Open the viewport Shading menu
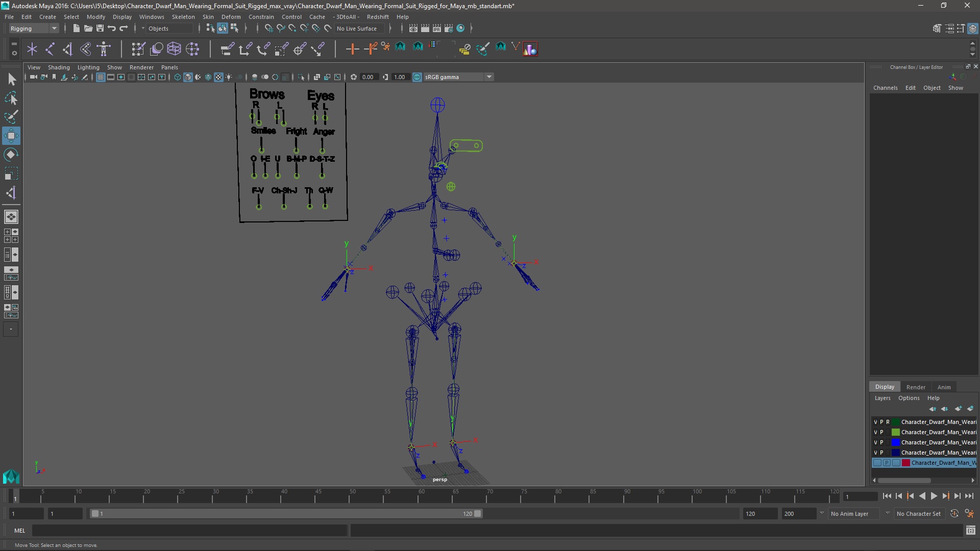 tap(59, 67)
